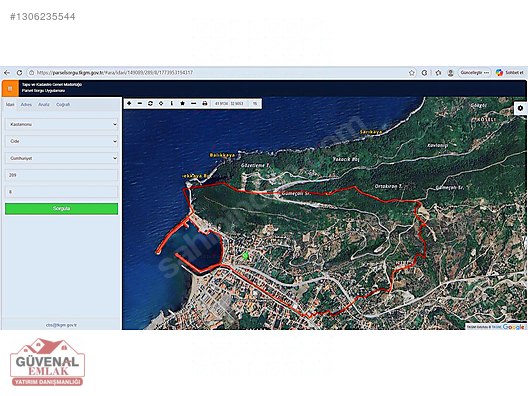Open the Kastamonu province dropdown

tap(62, 125)
